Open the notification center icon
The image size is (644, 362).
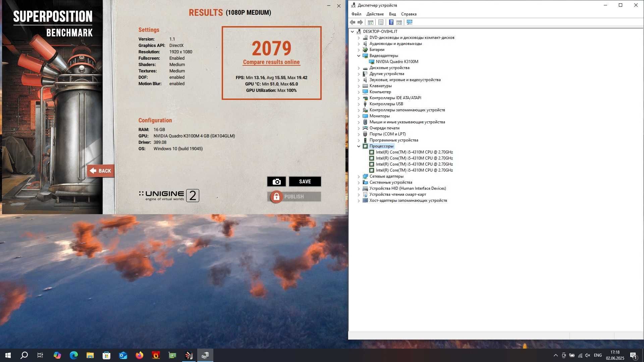[633, 355]
